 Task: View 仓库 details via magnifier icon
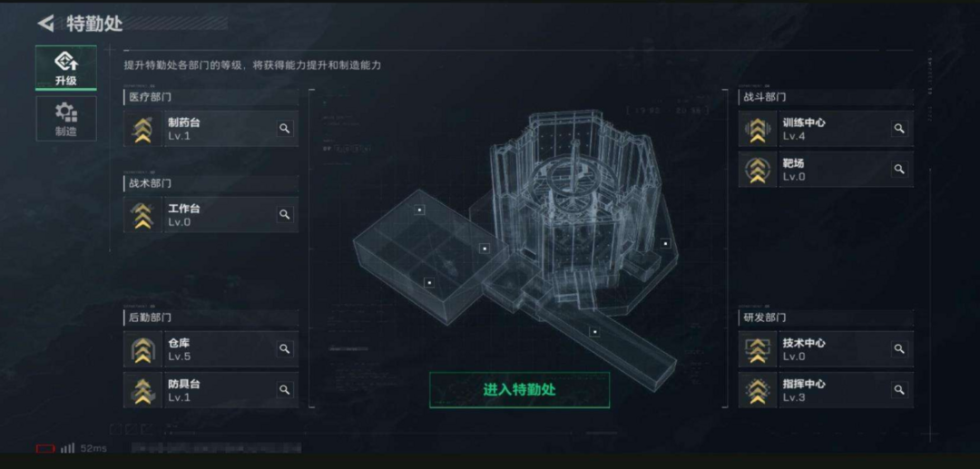point(284,349)
